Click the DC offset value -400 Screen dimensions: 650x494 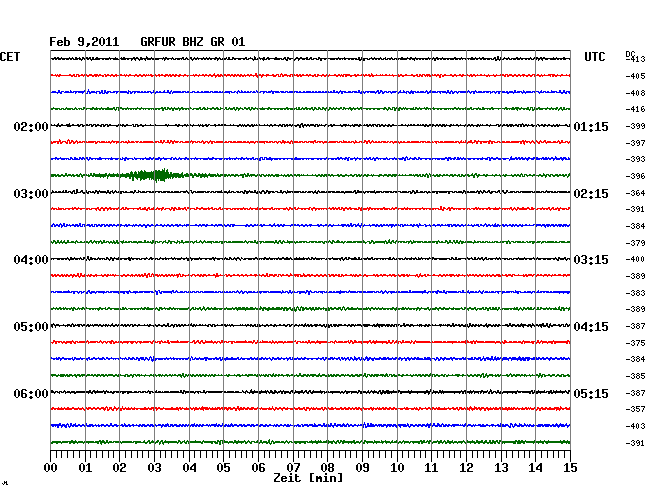point(635,259)
